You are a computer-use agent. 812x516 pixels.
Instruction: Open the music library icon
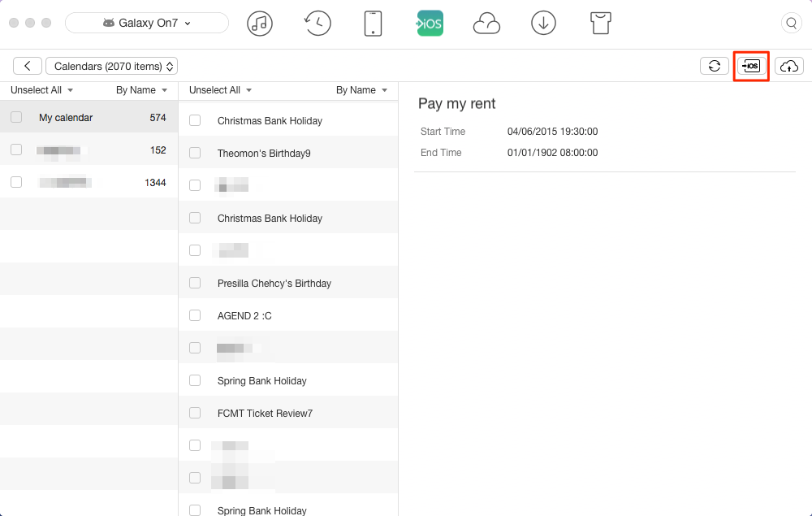point(260,24)
